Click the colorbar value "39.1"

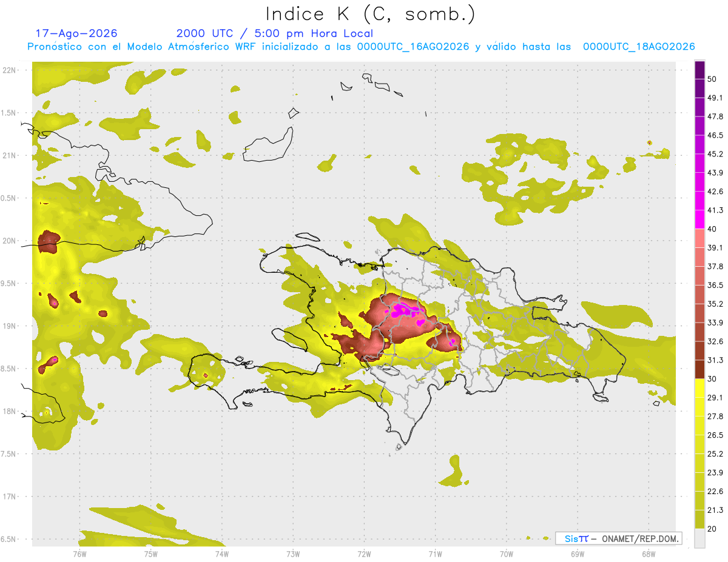click(715, 248)
